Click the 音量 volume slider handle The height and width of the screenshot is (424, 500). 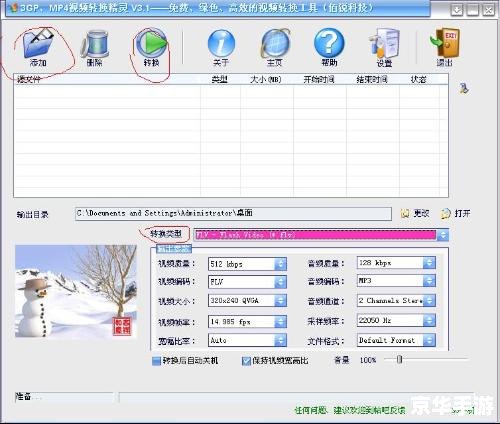(x=399, y=359)
